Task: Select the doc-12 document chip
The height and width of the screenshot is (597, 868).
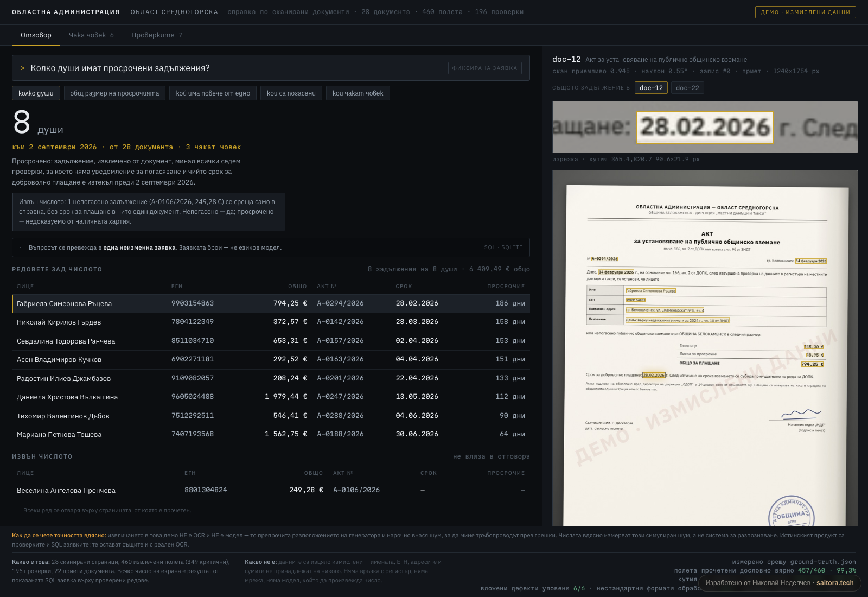Action: (x=651, y=88)
